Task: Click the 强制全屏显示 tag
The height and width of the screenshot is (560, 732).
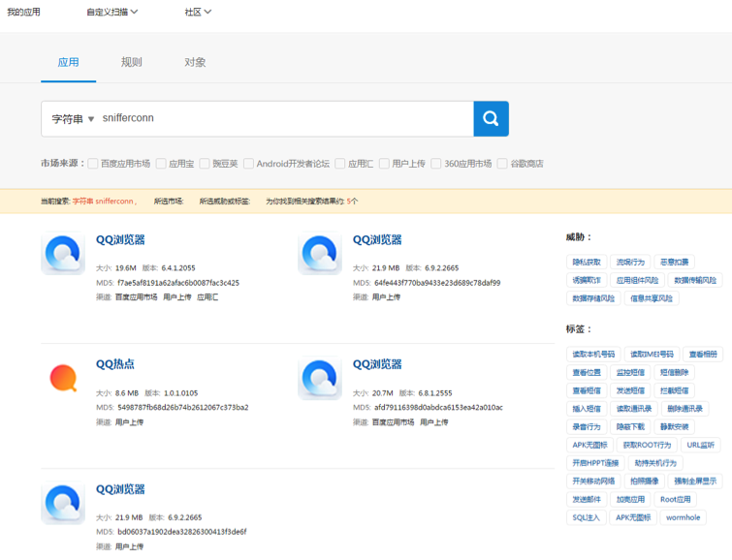Action: [695, 482]
